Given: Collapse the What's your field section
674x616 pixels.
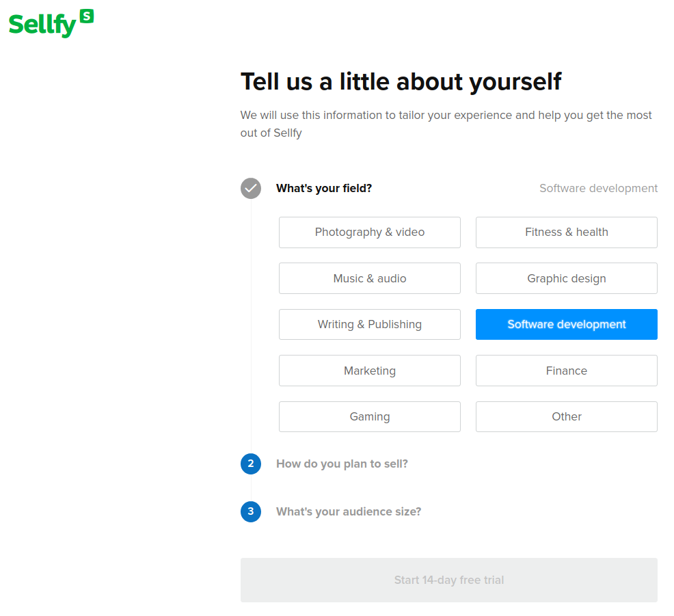Looking at the screenshot, I should pos(324,188).
